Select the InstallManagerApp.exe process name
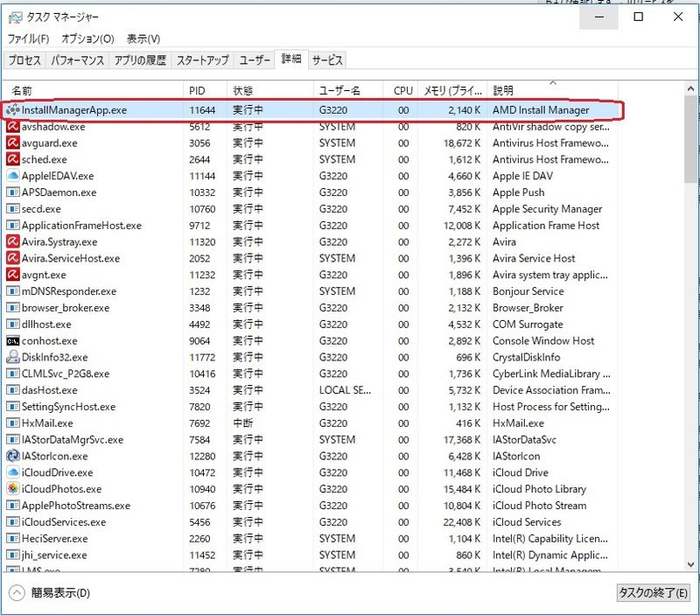 [x=74, y=109]
